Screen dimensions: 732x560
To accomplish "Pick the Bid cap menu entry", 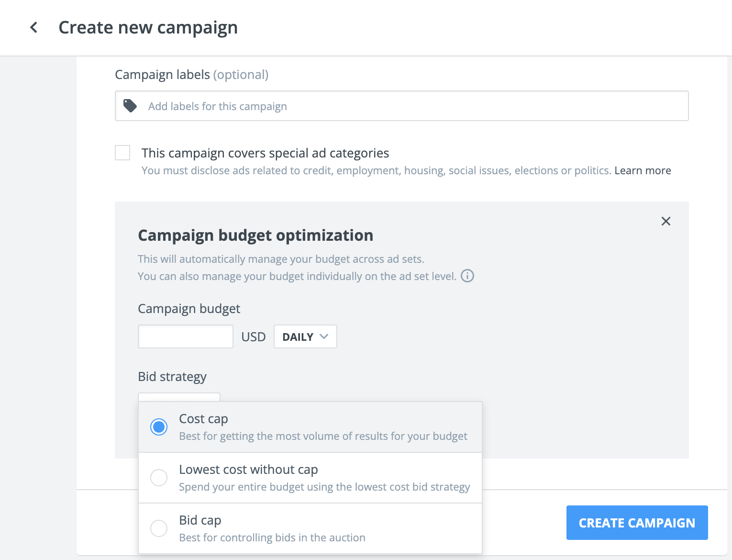I will (310, 528).
